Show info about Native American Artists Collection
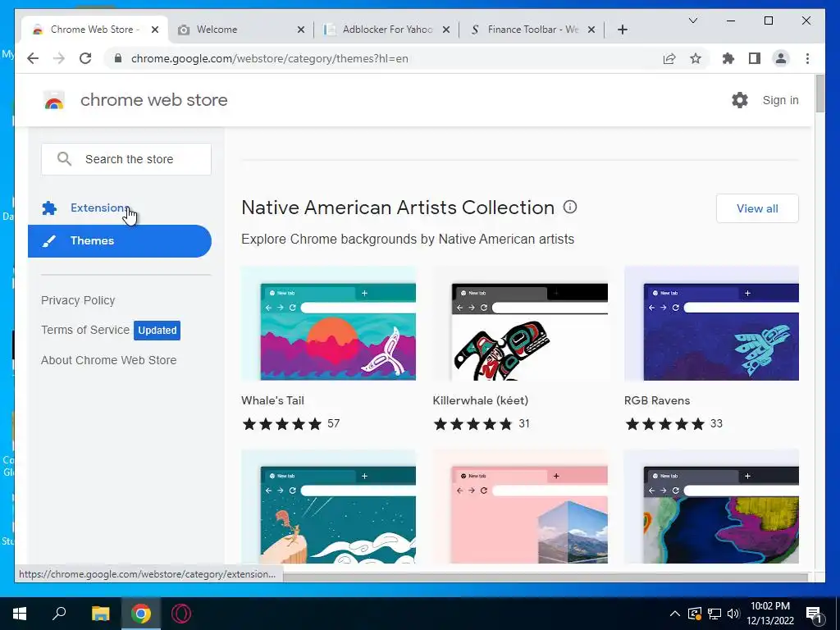The width and height of the screenshot is (840, 630). point(570,207)
